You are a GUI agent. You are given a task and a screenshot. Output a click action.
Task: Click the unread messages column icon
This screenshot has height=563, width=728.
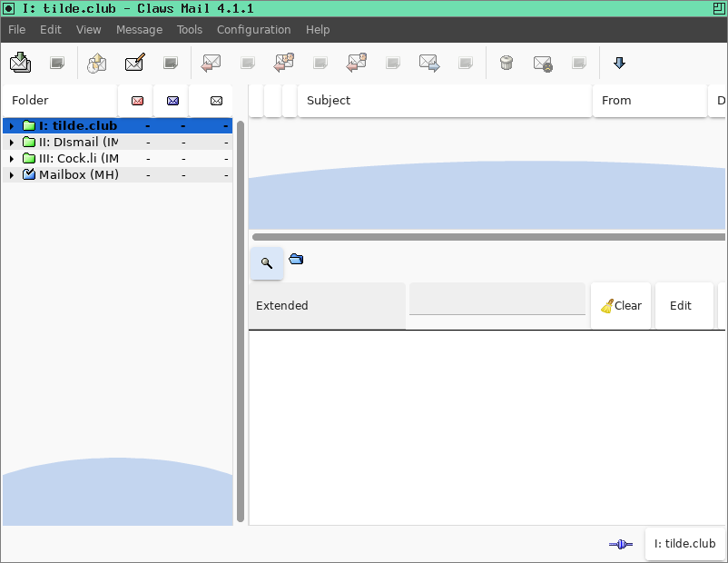(172, 101)
